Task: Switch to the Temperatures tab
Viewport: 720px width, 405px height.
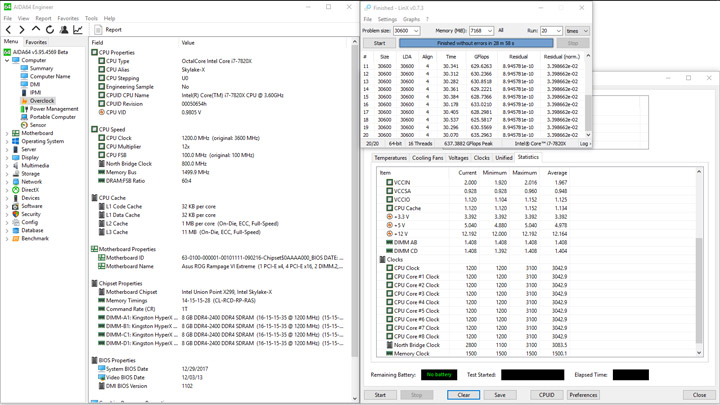Action: click(390, 158)
